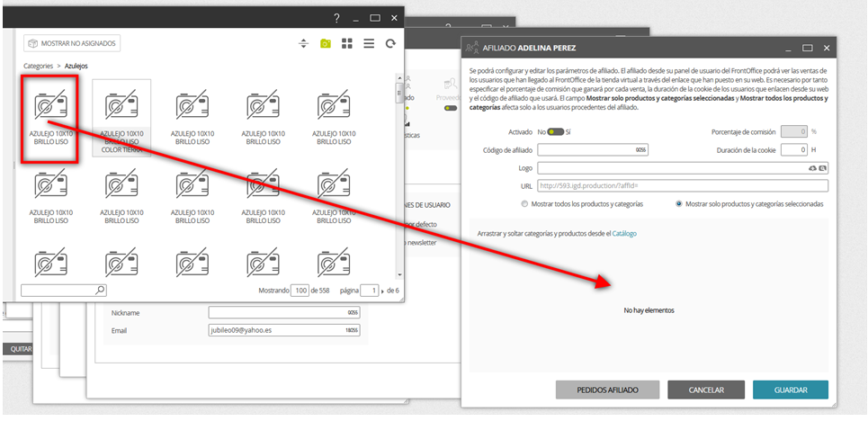This screenshot has height=421, width=868.
Task: Click the GUARDAR button
Action: point(791,390)
